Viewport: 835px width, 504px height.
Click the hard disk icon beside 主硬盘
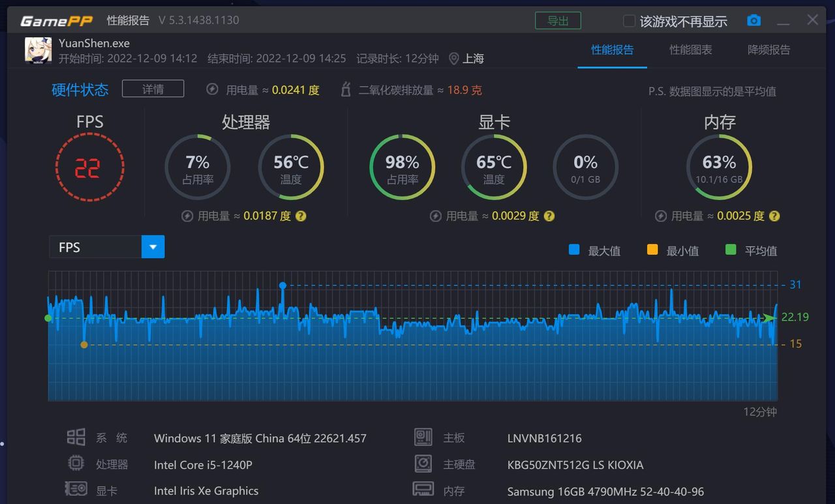click(423, 464)
